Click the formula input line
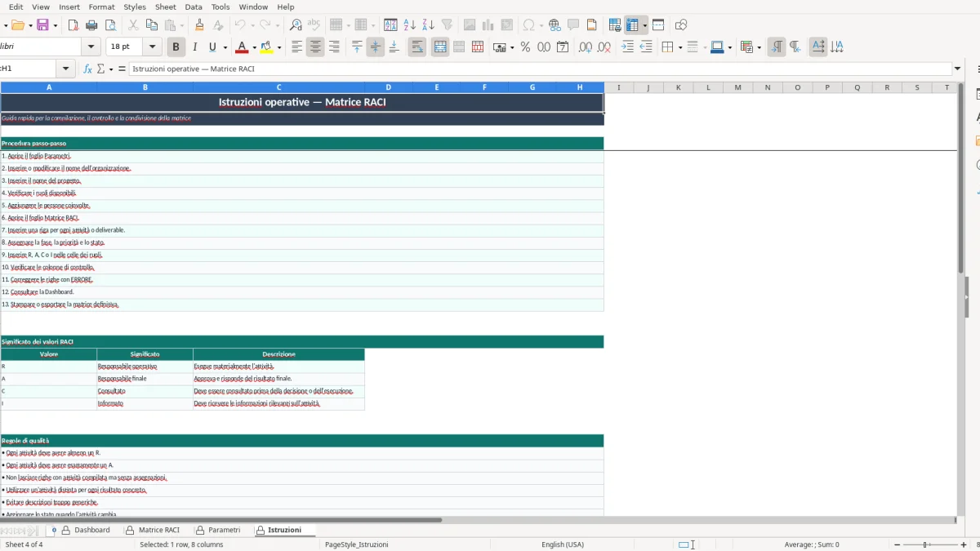The height and width of the screenshot is (551, 980). 541,69
